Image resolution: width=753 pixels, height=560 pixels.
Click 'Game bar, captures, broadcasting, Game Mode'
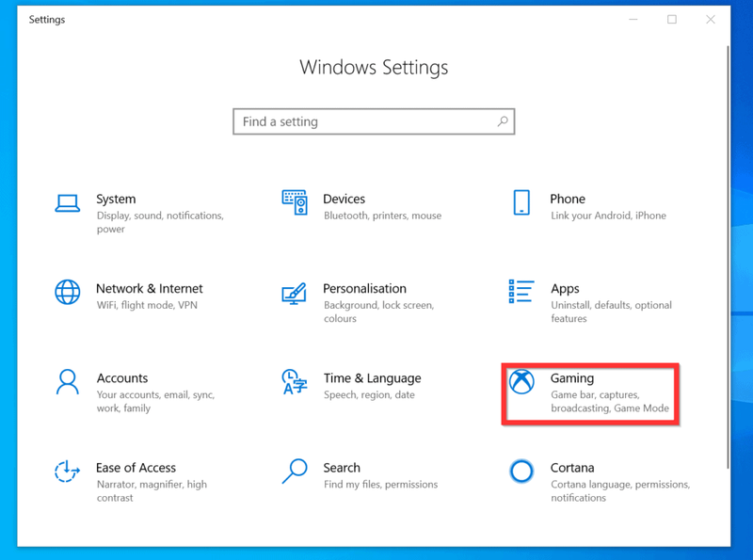tap(610, 402)
